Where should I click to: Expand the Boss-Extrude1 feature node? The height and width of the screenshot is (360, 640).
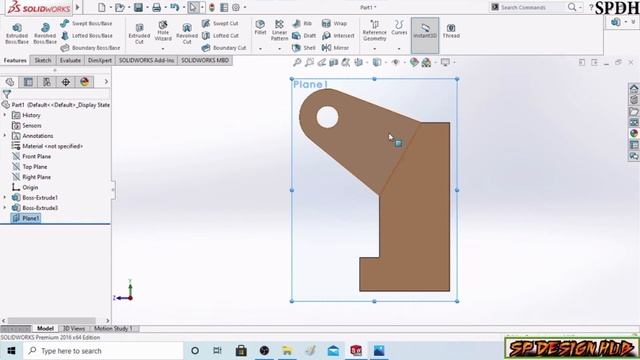(x=5, y=198)
